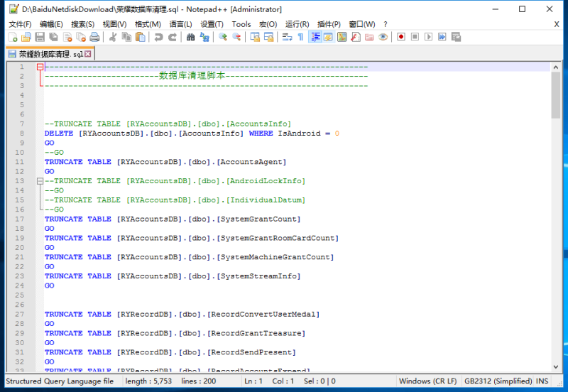Collapse the fold marker at line 13
This screenshot has width=568, height=392.
click(x=40, y=181)
